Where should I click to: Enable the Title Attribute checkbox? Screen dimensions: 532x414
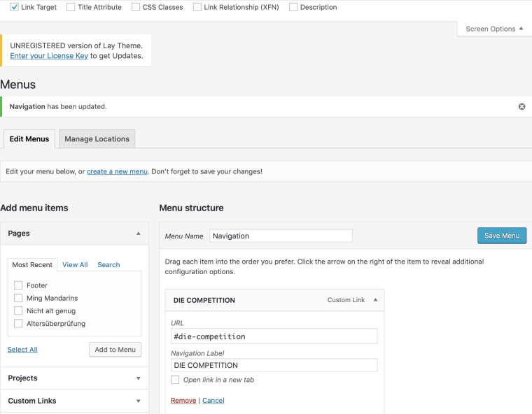(71, 7)
